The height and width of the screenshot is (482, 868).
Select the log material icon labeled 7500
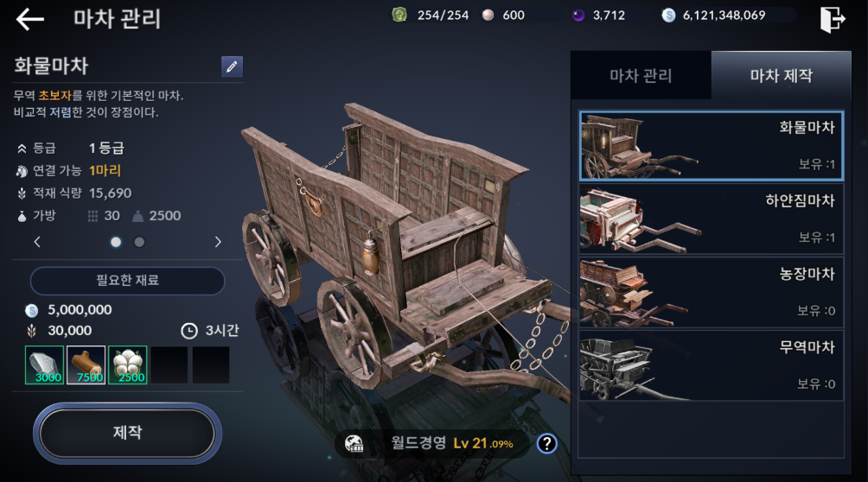(86, 365)
